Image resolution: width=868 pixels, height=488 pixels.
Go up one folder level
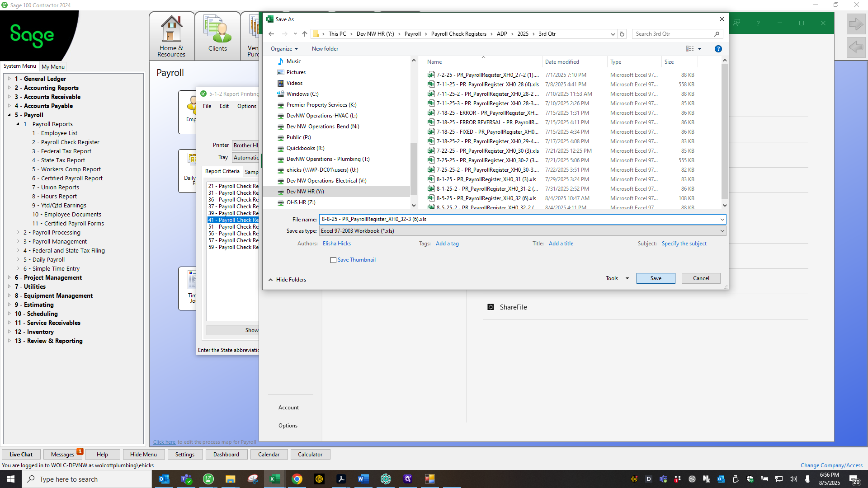[305, 34]
